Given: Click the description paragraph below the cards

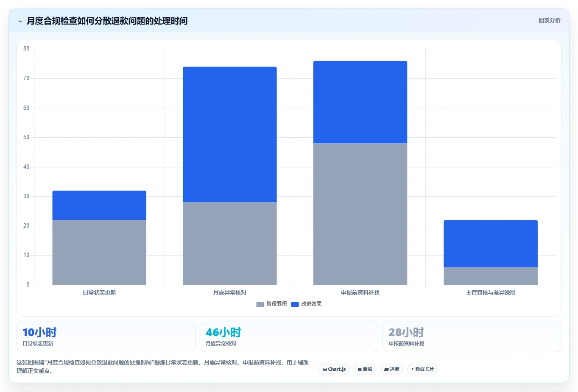Looking at the screenshot, I should (163, 367).
